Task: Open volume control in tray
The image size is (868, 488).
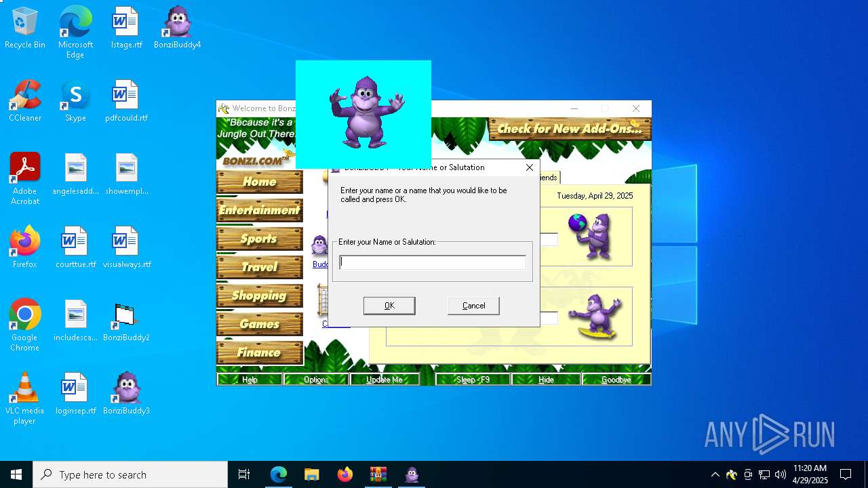Action: pos(781,474)
